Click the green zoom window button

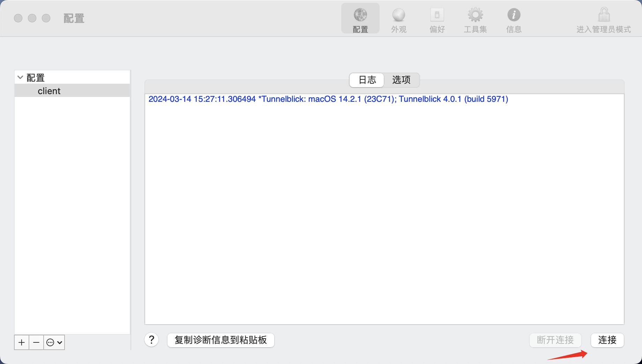46,18
